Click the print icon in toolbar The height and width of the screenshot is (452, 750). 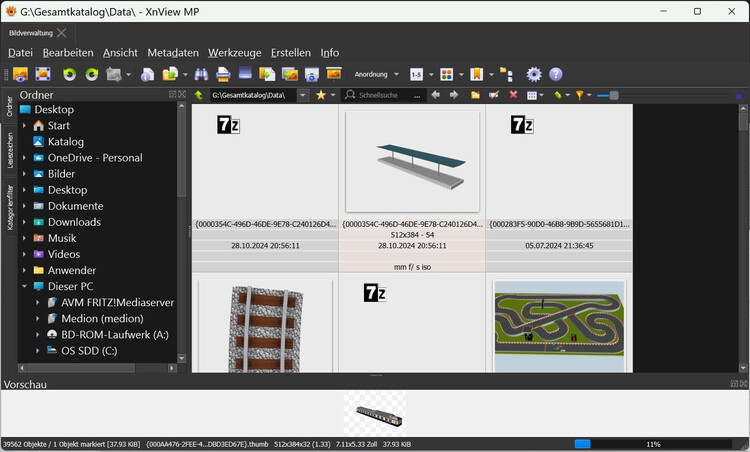223,74
